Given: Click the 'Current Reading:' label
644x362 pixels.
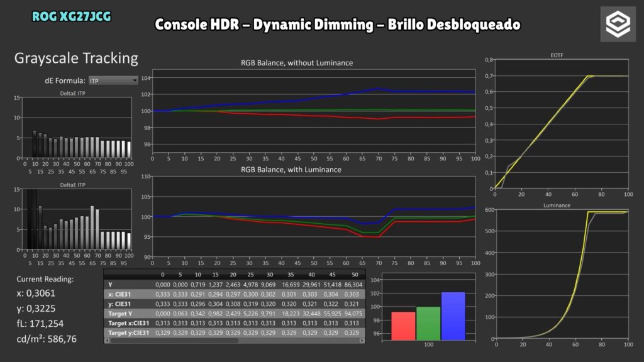Looking at the screenshot, I should point(45,279).
